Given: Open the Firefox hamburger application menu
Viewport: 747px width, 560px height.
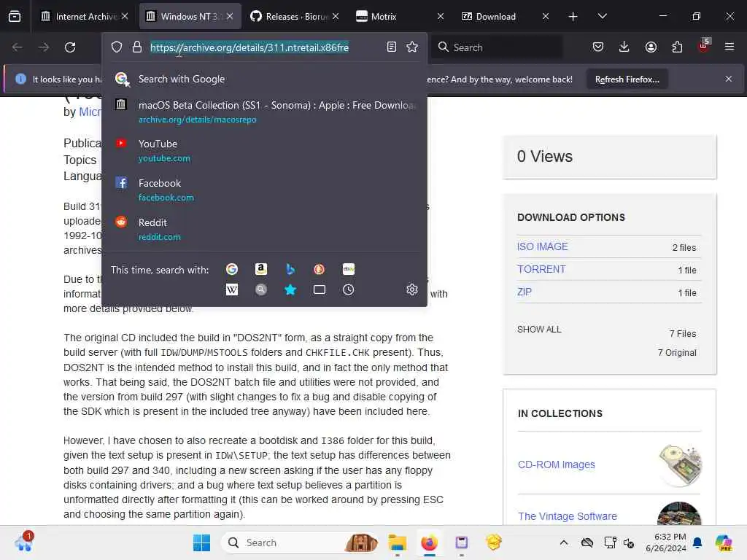Looking at the screenshot, I should tap(729, 47).
